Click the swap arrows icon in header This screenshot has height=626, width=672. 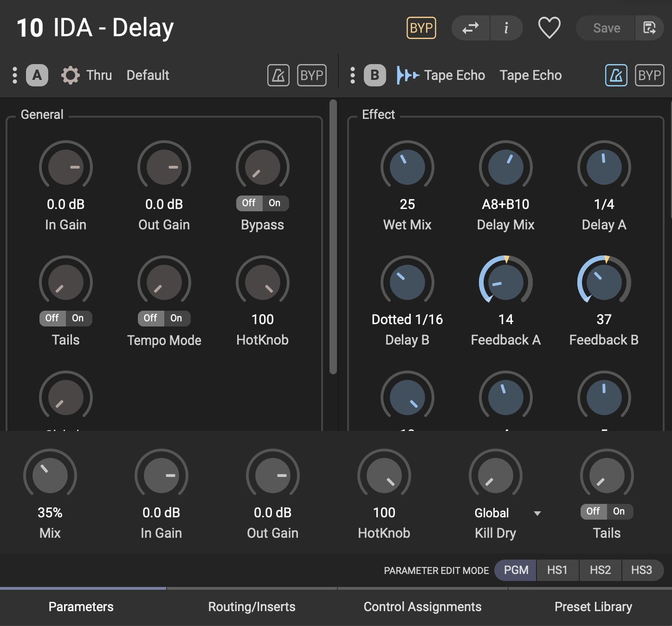471,28
